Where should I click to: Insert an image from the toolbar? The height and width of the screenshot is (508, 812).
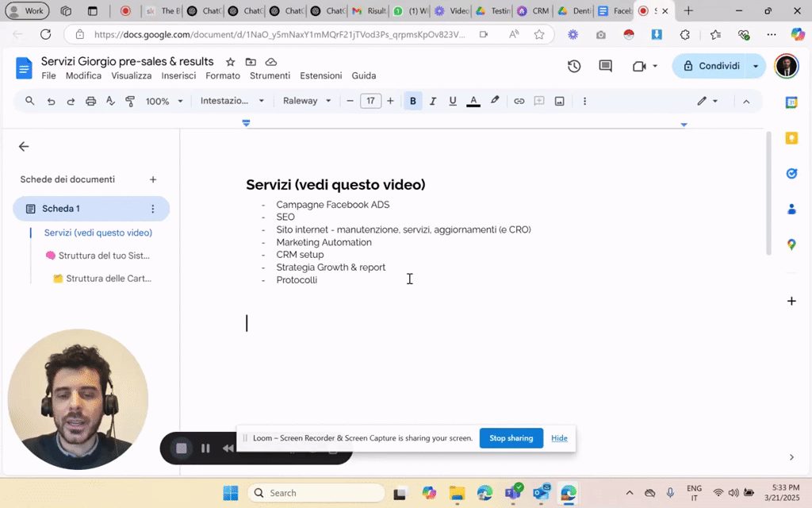(559, 101)
